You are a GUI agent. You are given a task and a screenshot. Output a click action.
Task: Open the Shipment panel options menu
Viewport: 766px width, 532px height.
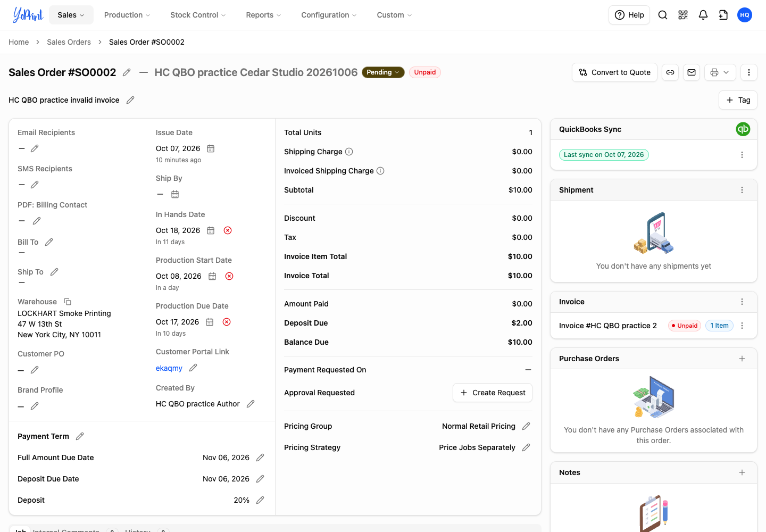[x=742, y=190]
